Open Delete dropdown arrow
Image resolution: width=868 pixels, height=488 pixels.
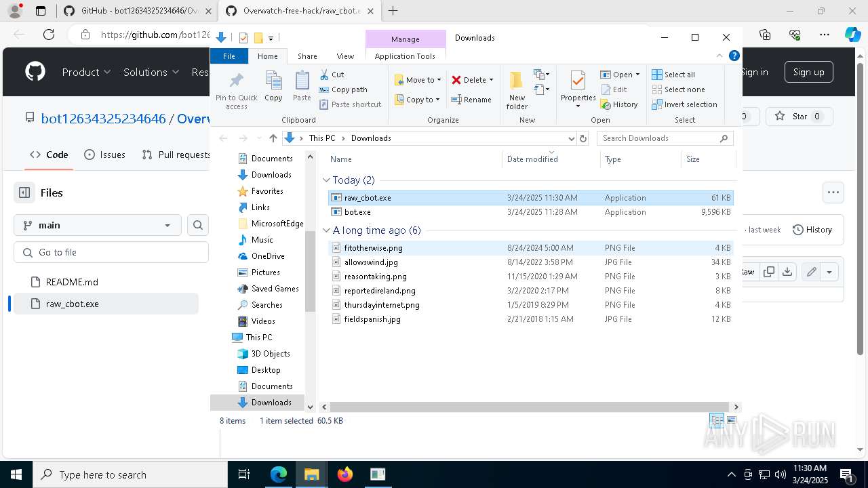[491, 80]
